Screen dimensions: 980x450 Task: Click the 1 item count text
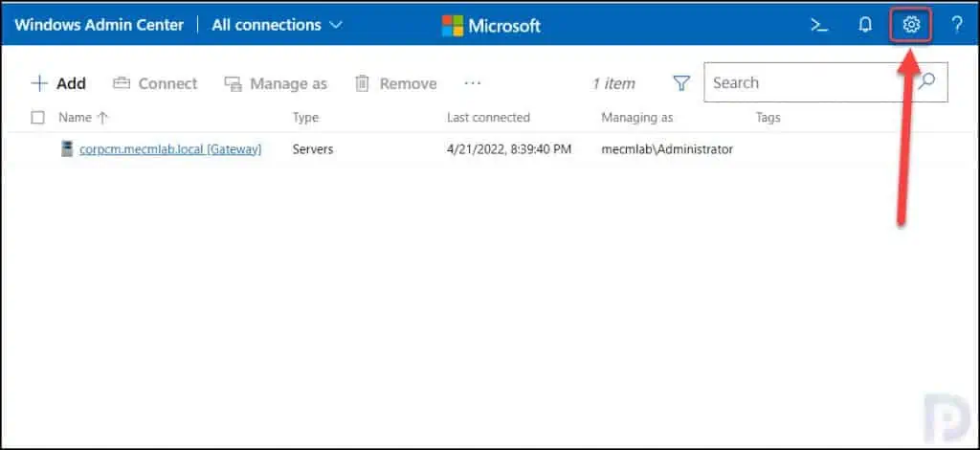click(613, 83)
